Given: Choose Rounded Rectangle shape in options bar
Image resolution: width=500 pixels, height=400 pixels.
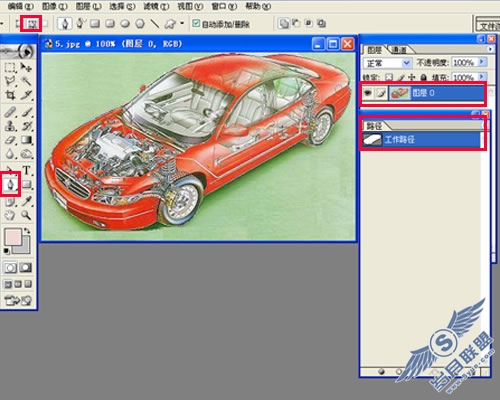Looking at the screenshot, I should pos(110,24).
